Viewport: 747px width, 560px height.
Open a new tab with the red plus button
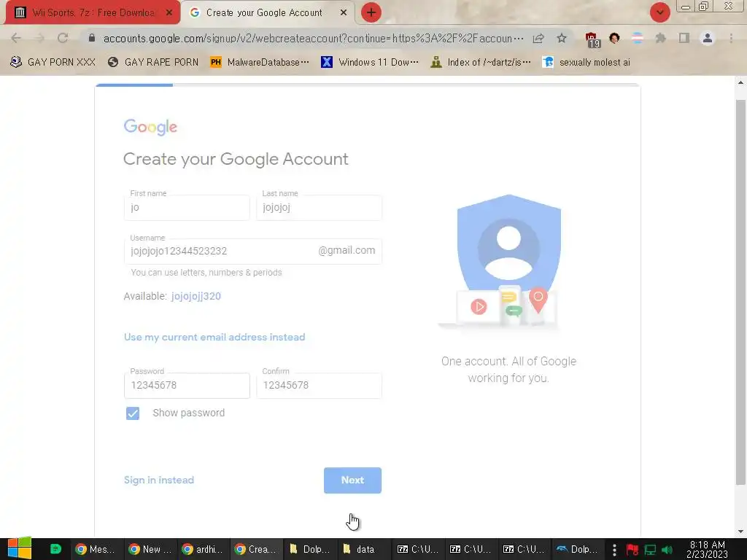tap(371, 12)
